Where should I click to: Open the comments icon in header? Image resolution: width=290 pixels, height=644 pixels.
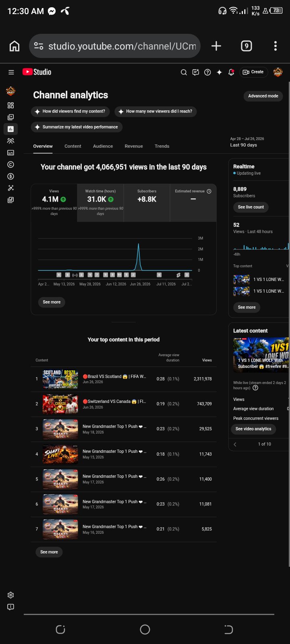point(196,72)
